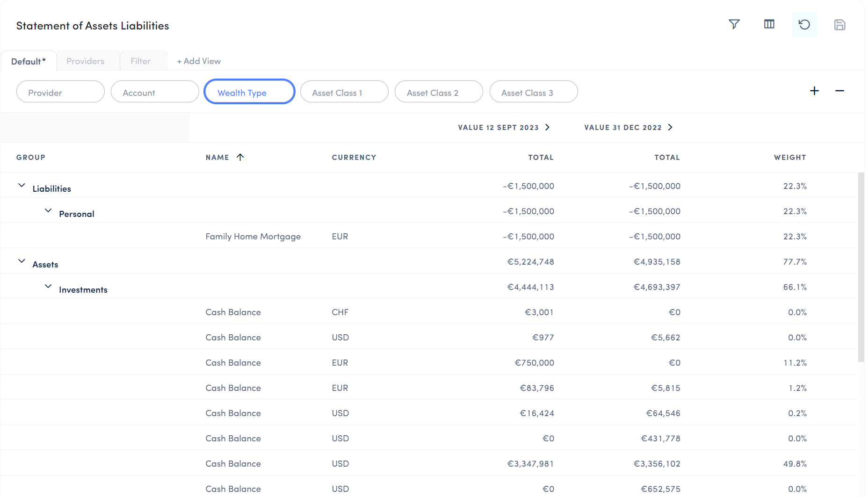Open the filter funnel icon
This screenshot has height=497, width=868.
[734, 24]
